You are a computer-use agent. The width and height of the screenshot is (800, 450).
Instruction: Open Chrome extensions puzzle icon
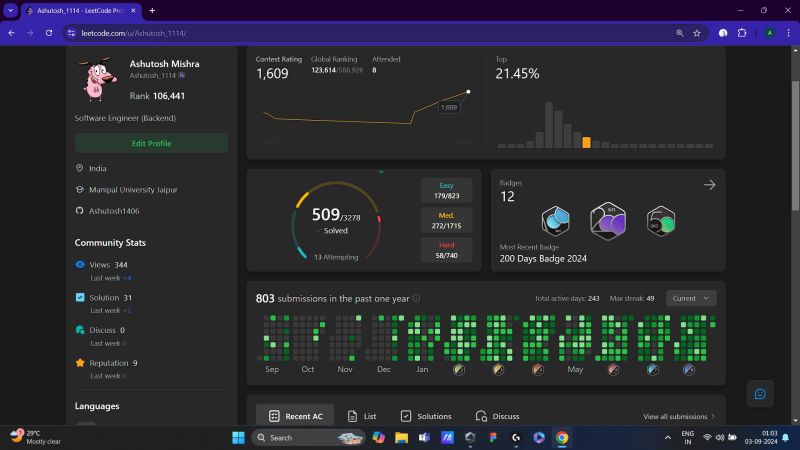click(x=742, y=33)
